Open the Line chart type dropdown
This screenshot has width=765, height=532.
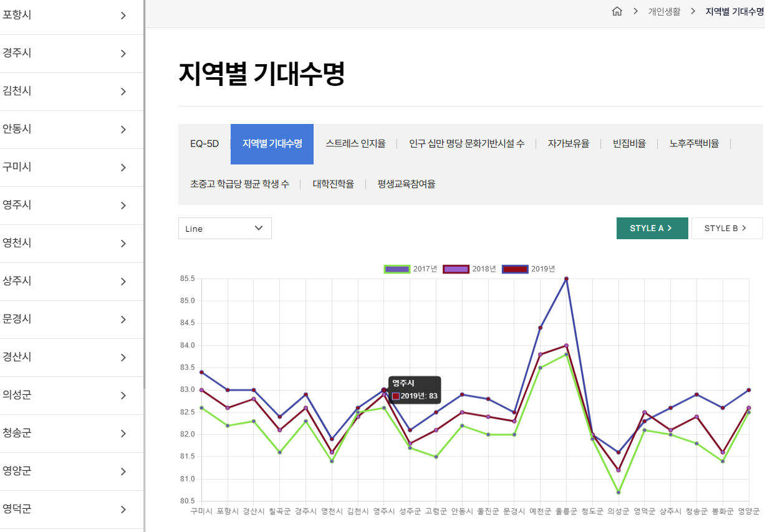pyautogui.click(x=224, y=229)
